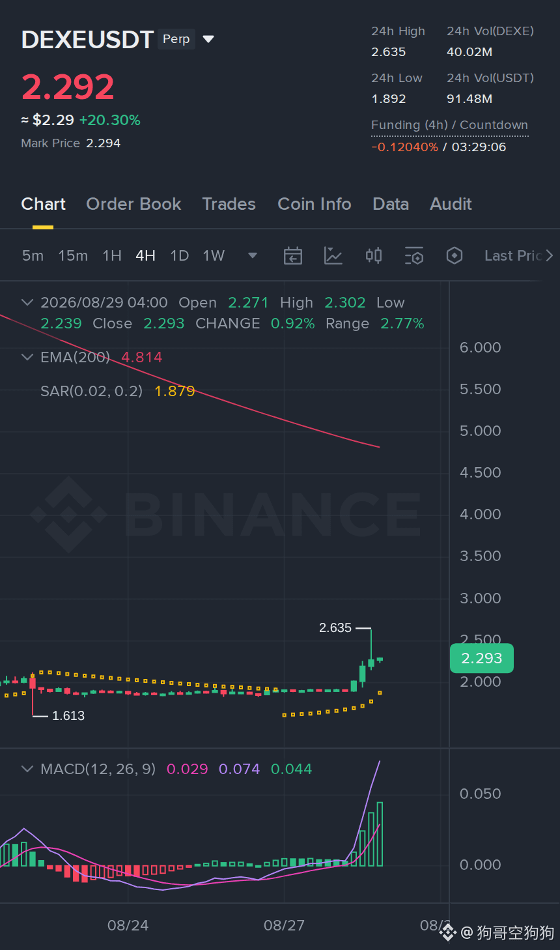Select the 15m timeframe
This screenshot has width=560, height=950.
click(73, 255)
